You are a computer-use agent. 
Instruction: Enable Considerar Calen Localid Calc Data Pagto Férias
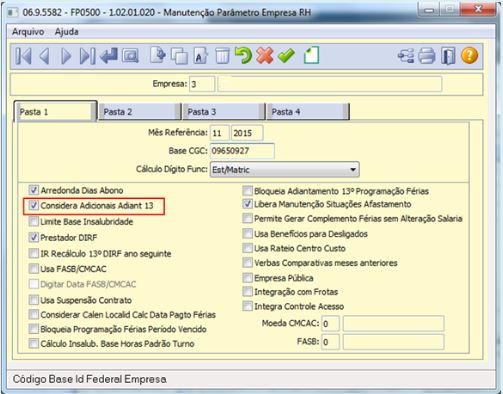[33, 314]
